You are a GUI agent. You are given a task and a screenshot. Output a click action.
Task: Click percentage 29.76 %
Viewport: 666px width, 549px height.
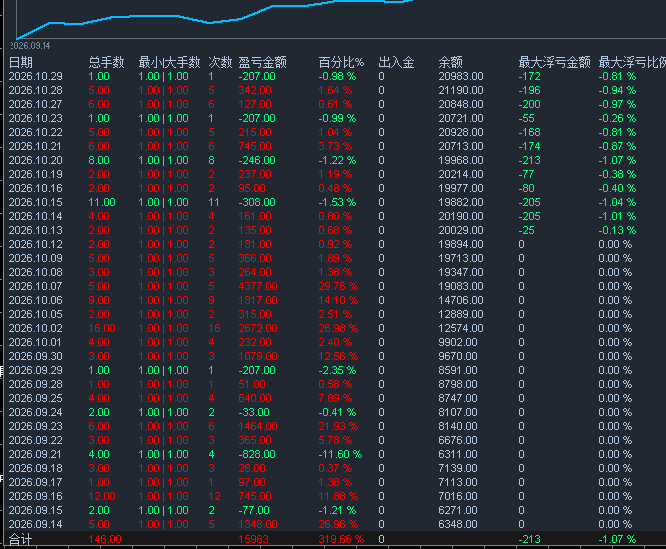pyautogui.click(x=338, y=287)
